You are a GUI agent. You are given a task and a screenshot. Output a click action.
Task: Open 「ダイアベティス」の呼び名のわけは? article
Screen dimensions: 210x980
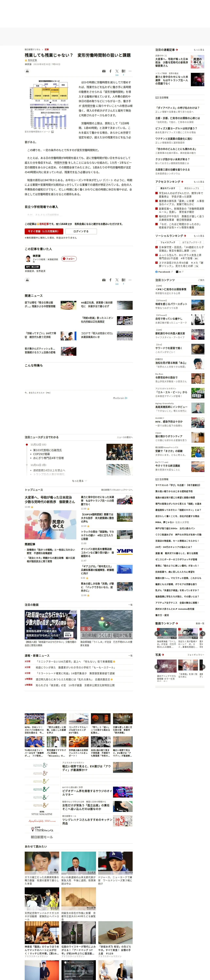pos(177,108)
